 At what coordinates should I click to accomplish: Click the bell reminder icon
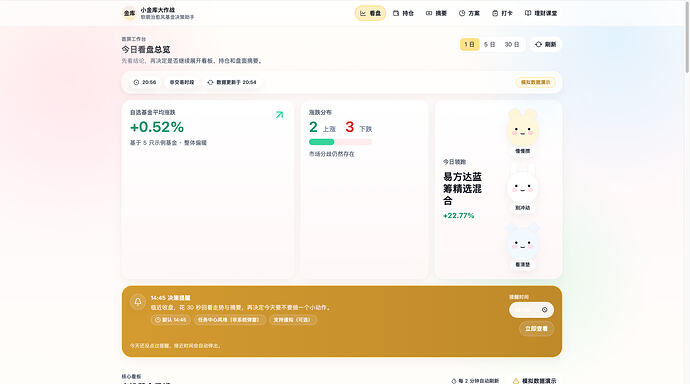(x=138, y=302)
